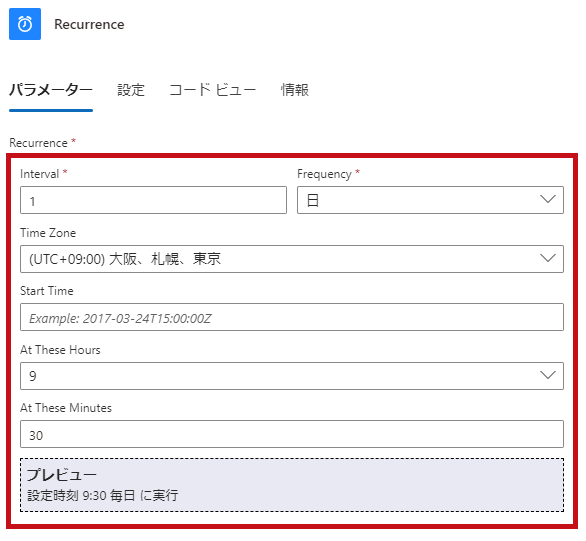Click the Start Time label
Screen dimensions: 586x541
47,291
